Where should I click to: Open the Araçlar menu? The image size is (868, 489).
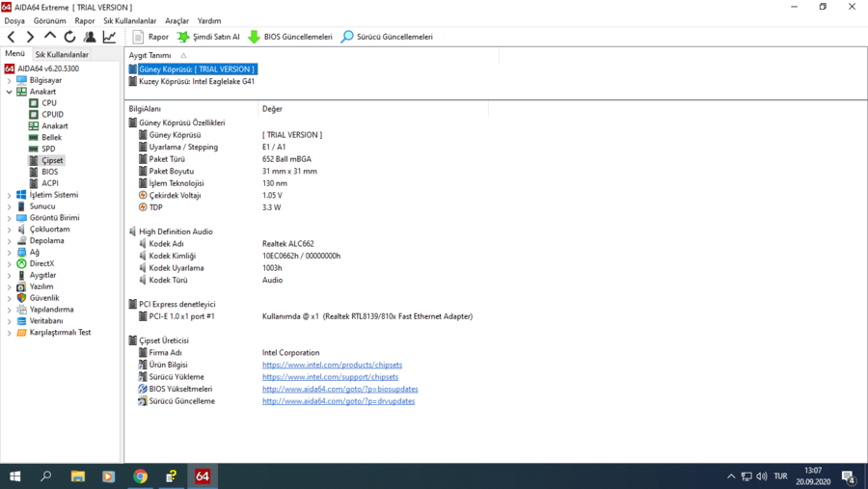[176, 20]
